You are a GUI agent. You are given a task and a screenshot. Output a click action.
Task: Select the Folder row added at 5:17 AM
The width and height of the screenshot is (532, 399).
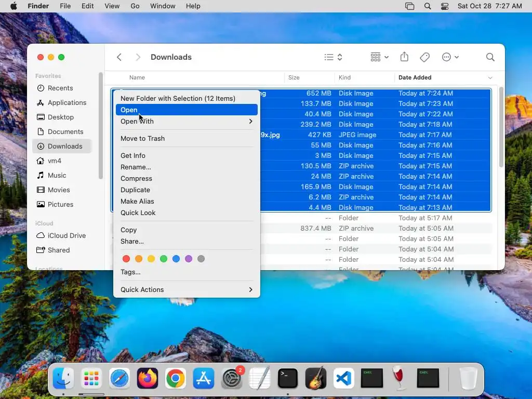(376, 218)
